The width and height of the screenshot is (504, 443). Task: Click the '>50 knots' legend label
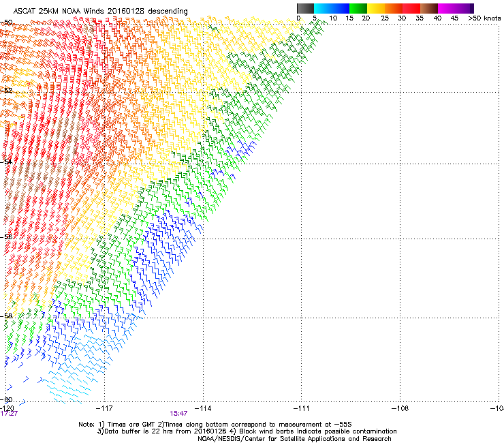tap(484, 18)
